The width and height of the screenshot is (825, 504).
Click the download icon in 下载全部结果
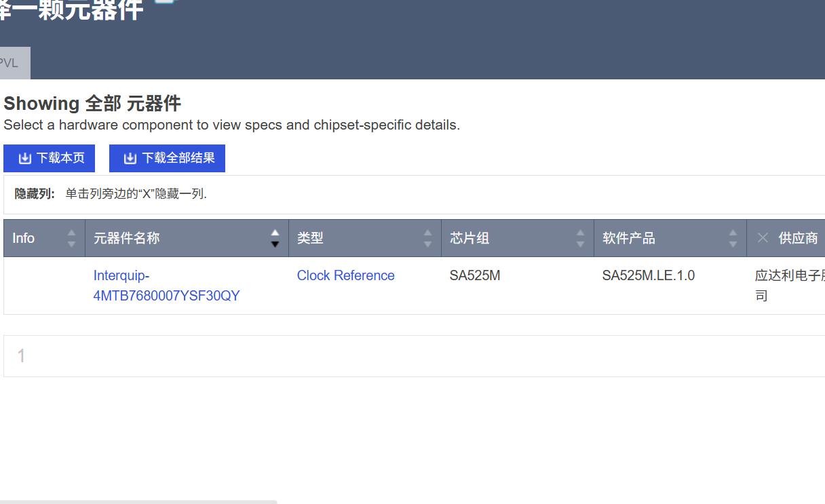pyautogui.click(x=130, y=158)
